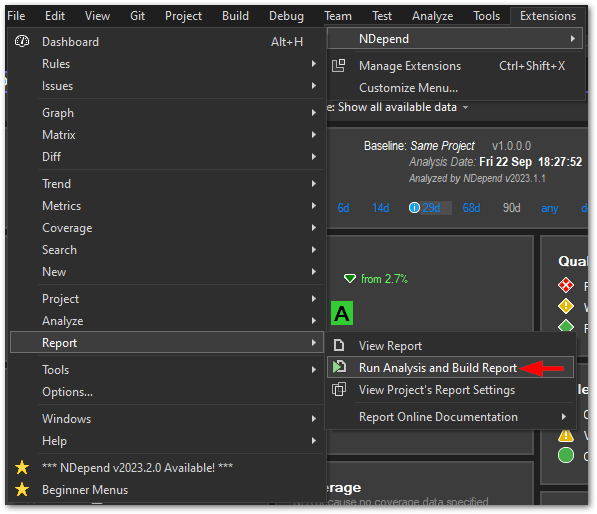Screen dimensions: 597x514
Task: Click the View Report page icon
Action: 338,345
